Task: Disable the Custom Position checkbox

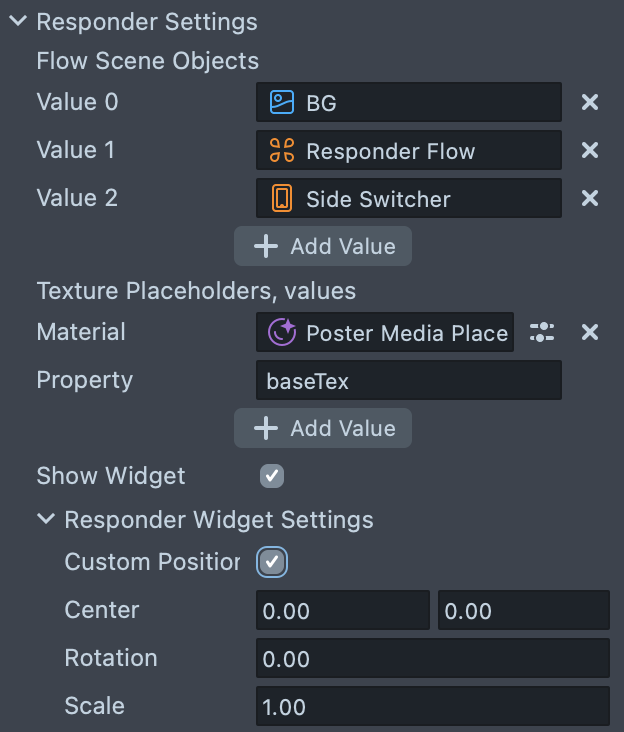Action: [272, 562]
